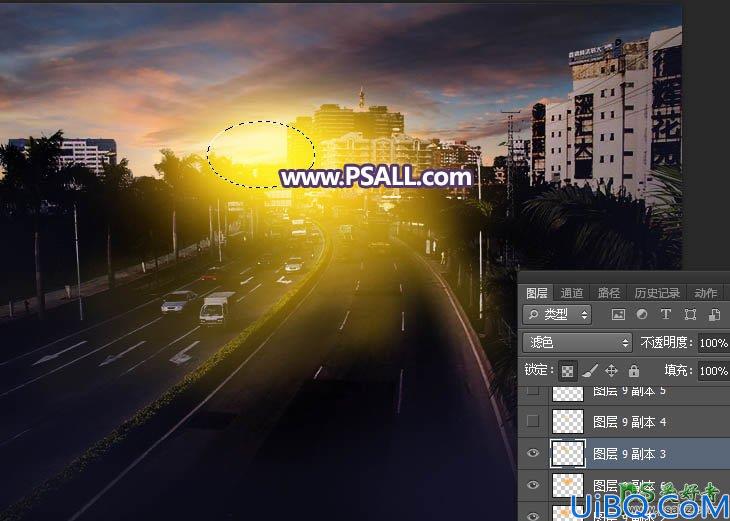The image size is (730, 521).
Task: Filter layers by smart object icon
Action: pyautogui.click(x=714, y=315)
